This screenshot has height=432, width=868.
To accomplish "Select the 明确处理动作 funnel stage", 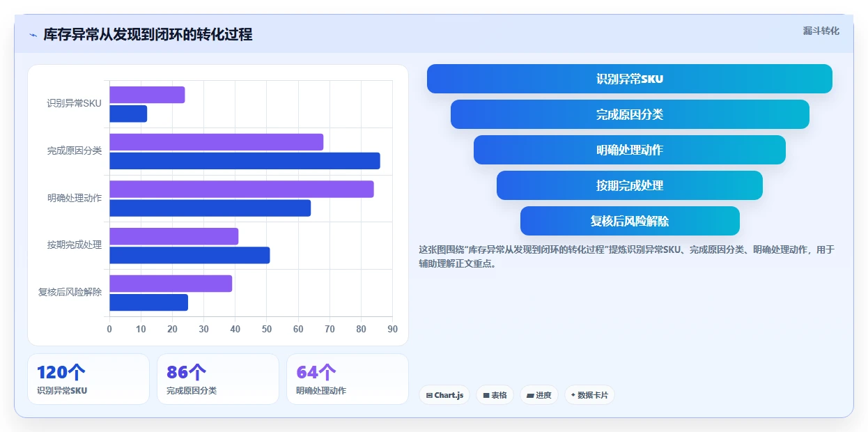I will [630, 150].
